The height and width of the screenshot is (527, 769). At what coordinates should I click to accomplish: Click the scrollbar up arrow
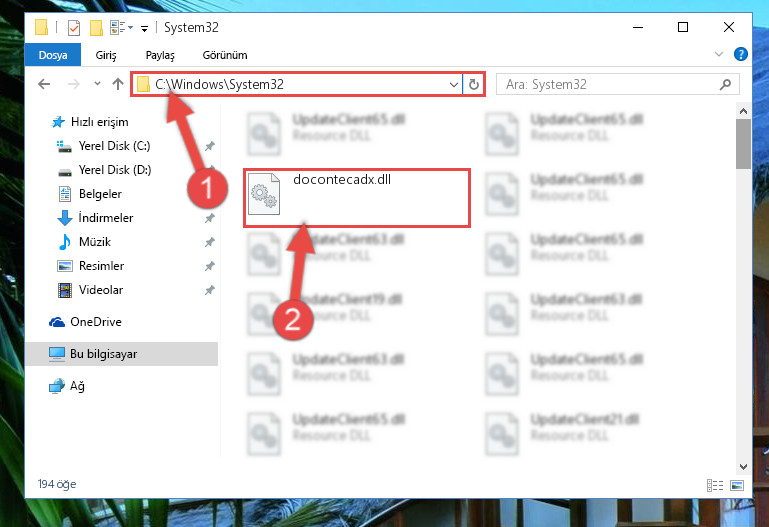(743, 111)
